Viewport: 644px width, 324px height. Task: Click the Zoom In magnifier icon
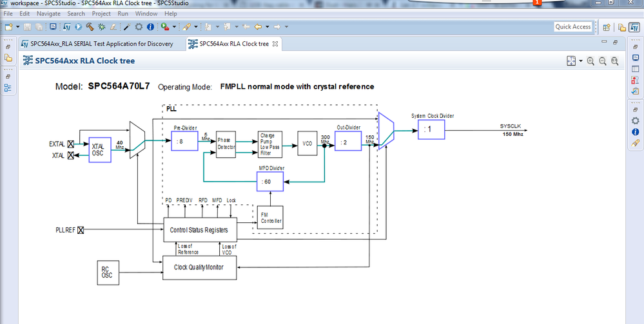[x=590, y=61]
